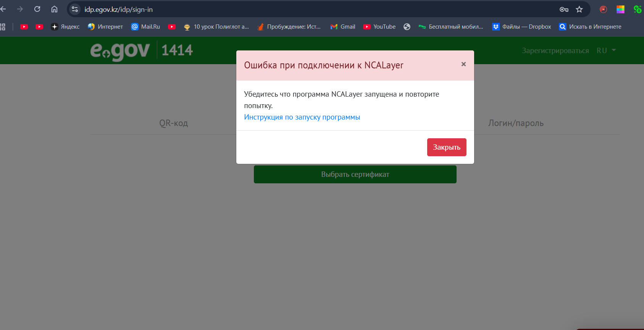Viewport: 644px width, 330px height.
Task: Open the Зарегистрироваться link
Action: pyautogui.click(x=555, y=51)
